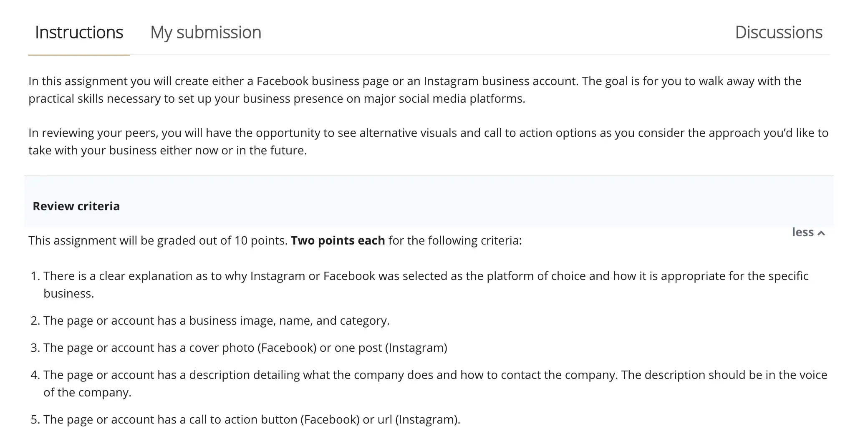Image resolution: width=868 pixels, height=434 pixels.
Task: Click the list number '5.' marker
Action: pos(35,420)
